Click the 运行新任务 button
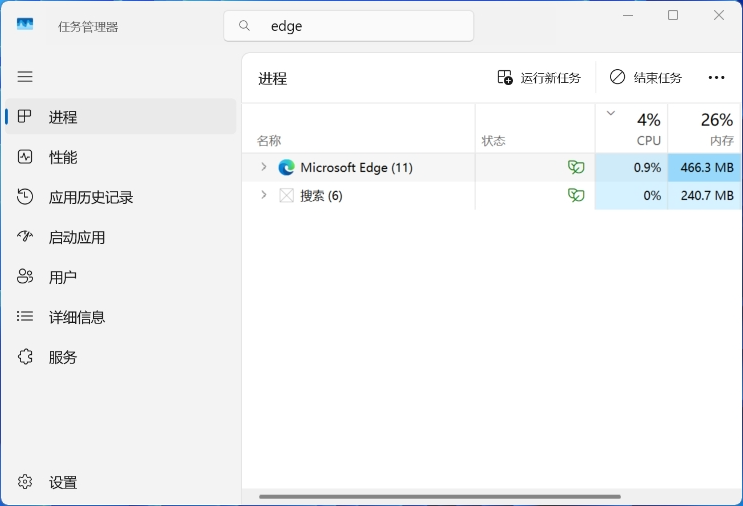 click(539, 78)
